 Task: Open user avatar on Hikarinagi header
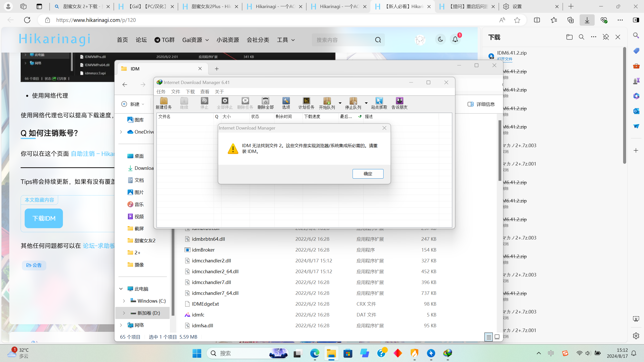point(420,40)
